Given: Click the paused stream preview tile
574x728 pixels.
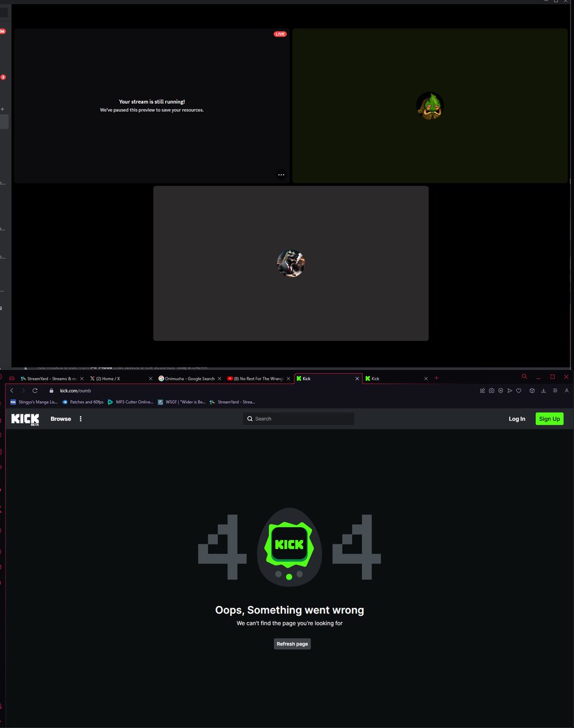Looking at the screenshot, I should pos(152,106).
